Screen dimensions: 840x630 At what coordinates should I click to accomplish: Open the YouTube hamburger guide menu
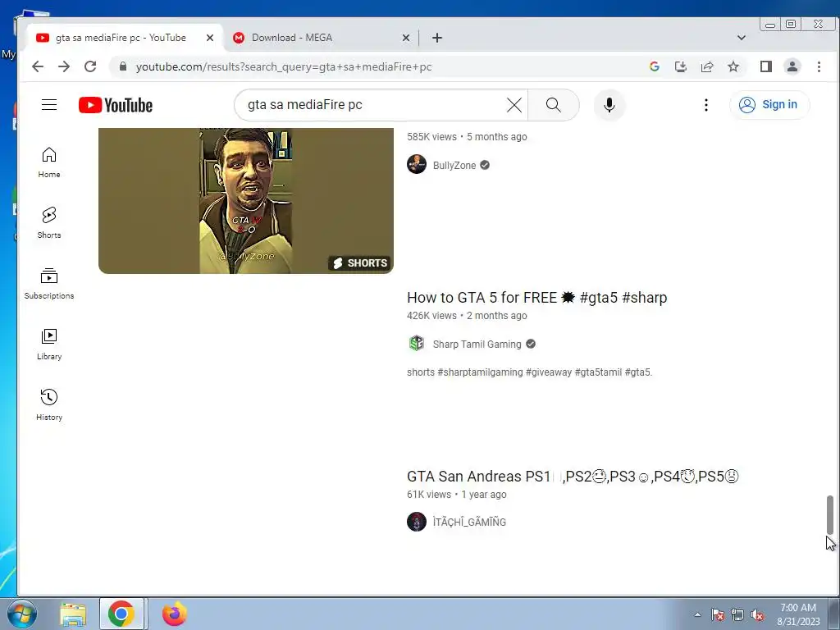[x=49, y=104]
